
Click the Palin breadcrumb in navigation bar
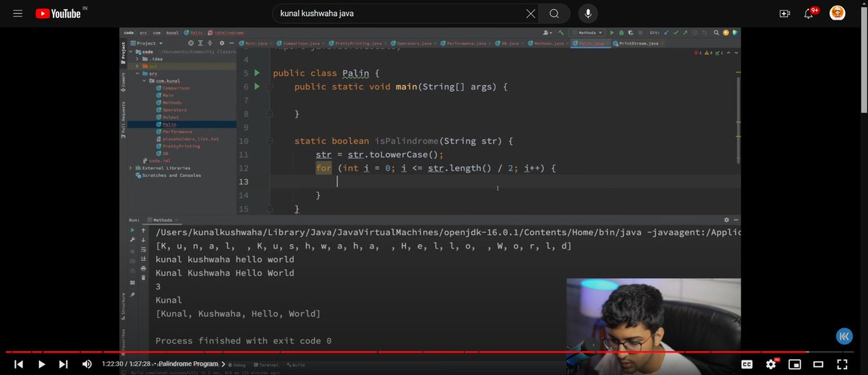point(195,33)
